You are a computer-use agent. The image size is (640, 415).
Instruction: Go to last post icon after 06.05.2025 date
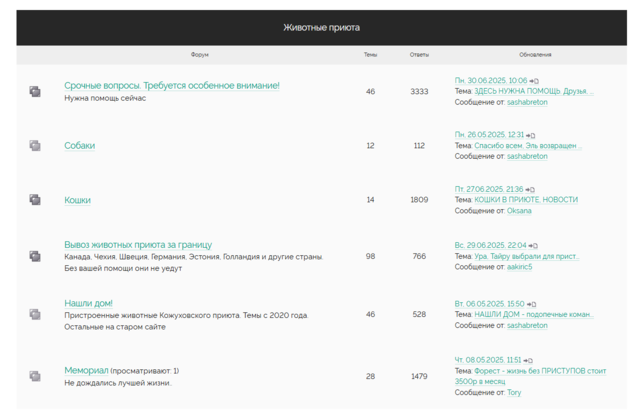click(x=531, y=304)
